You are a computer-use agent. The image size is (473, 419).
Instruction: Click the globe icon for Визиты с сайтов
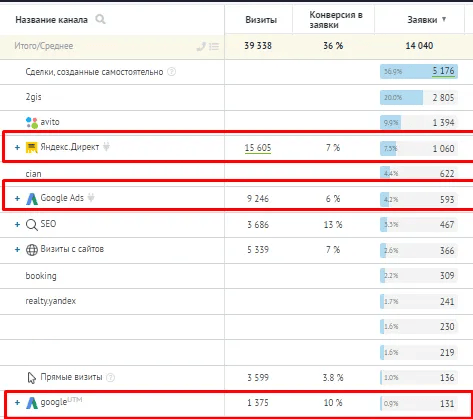point(32,250)
